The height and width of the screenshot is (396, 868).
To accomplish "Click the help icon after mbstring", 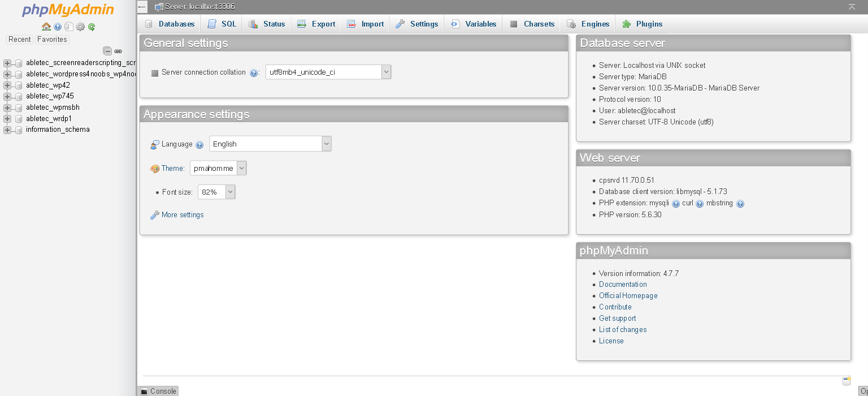I will [740, 204].
